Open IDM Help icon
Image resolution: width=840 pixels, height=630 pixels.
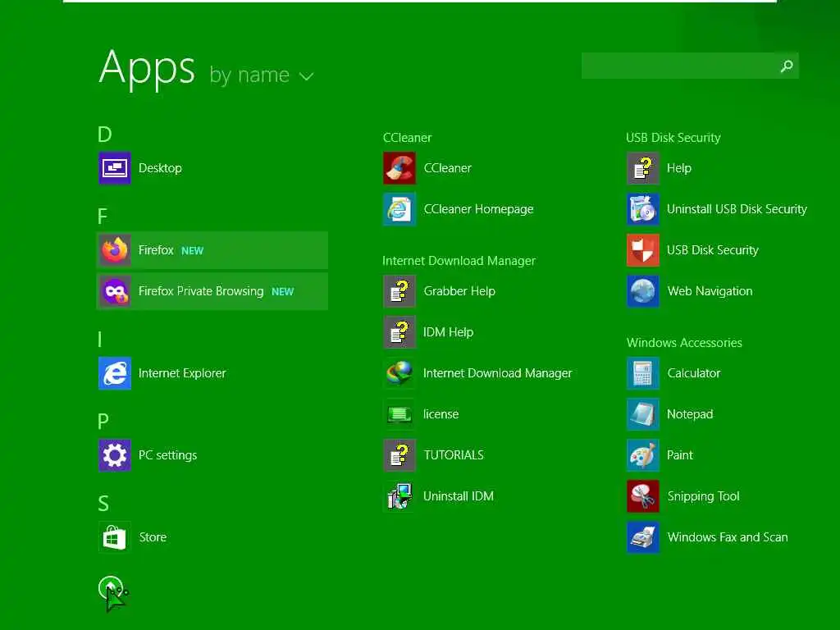(x=399, y=332)
